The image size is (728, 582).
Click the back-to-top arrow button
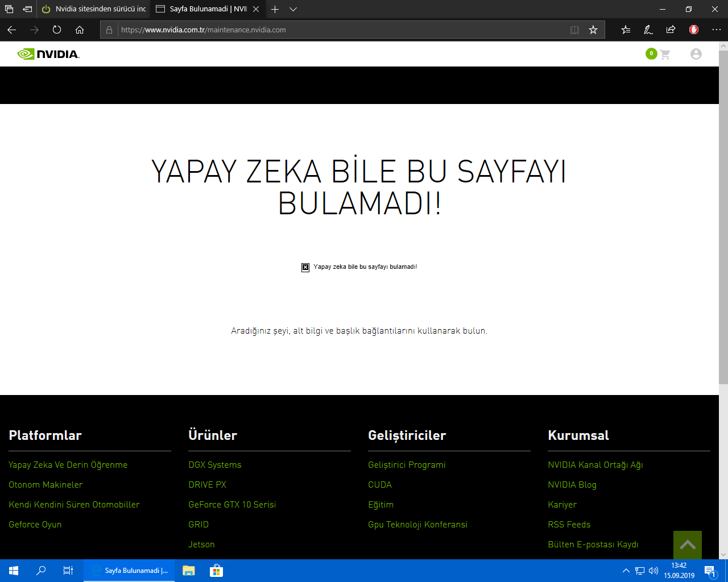[x=688, y=545]
